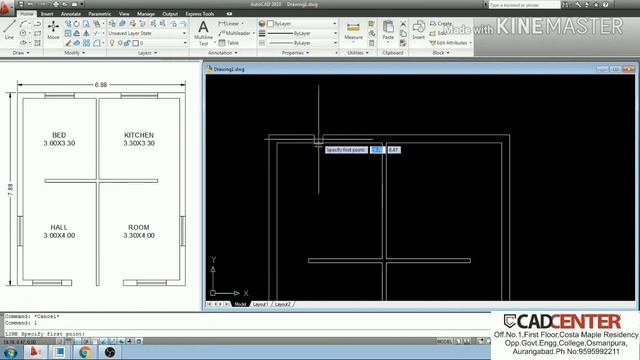Open the Home ribbon tab
The height and width of the screenshot is (360, 640).
tap(27, 14)
